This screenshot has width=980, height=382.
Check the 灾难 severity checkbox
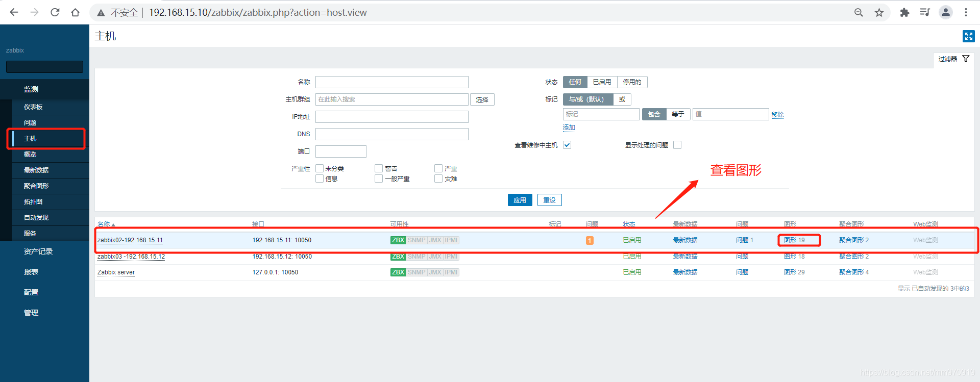click(438, 179)
